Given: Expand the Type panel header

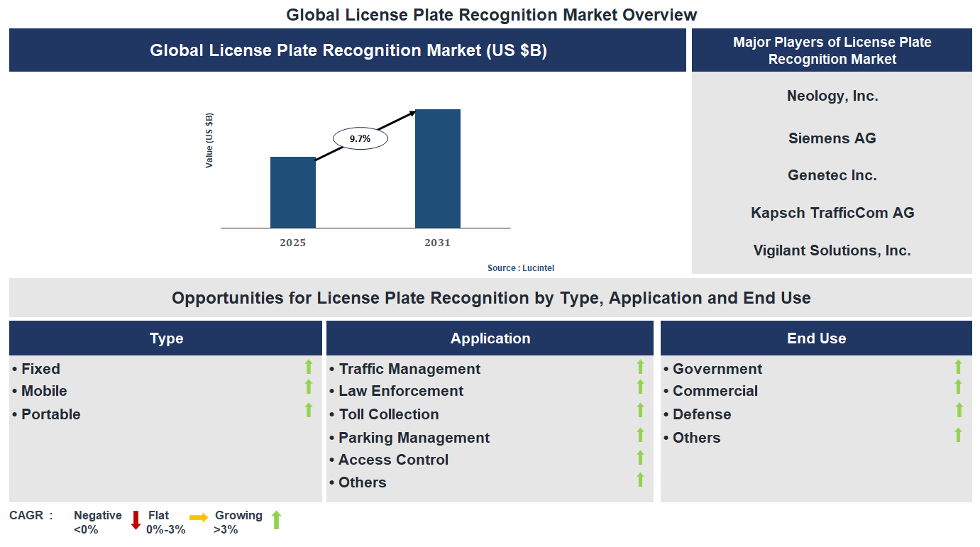Looking at the screenshot, I should [x=165, y=338].
